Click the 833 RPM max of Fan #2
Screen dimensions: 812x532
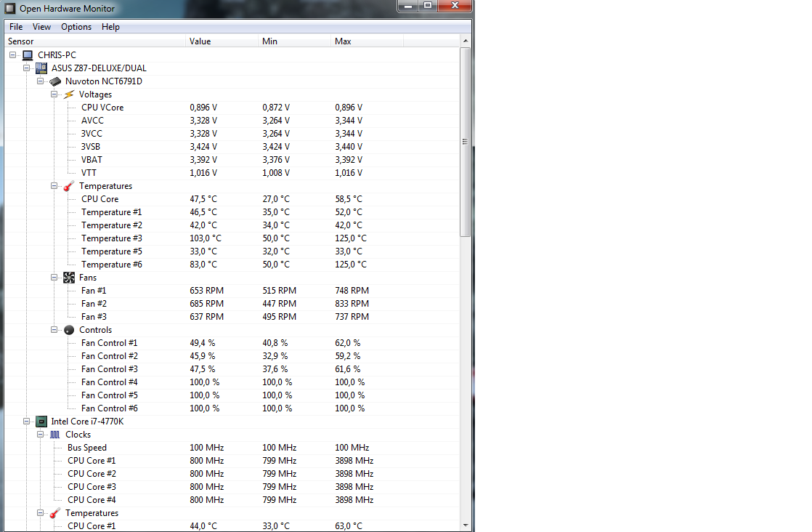[352, 304]
